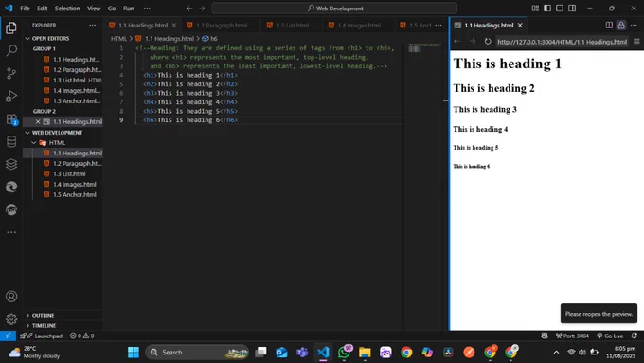Toggle the secondary side bar layout icon
Image resolution: width=644 pixels, height=363 pixels.
point(572,9)
